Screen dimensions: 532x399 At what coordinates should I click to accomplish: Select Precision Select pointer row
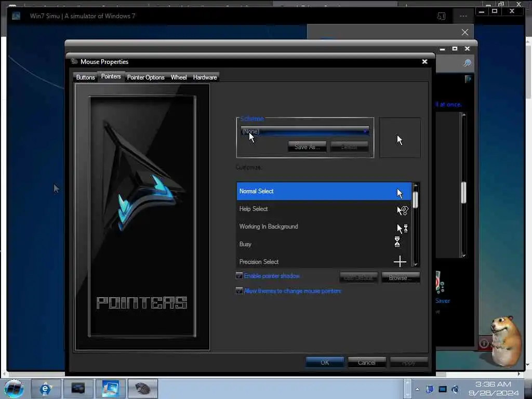tap(324, 261)
